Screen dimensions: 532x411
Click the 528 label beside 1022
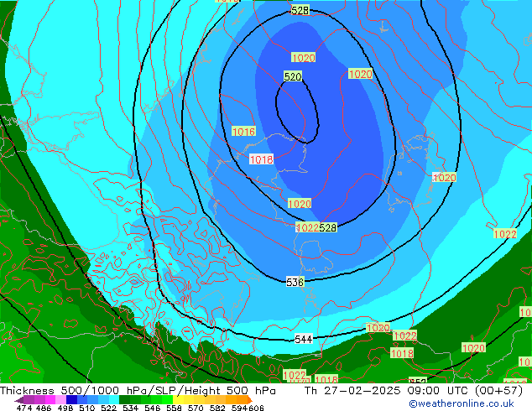328,227
